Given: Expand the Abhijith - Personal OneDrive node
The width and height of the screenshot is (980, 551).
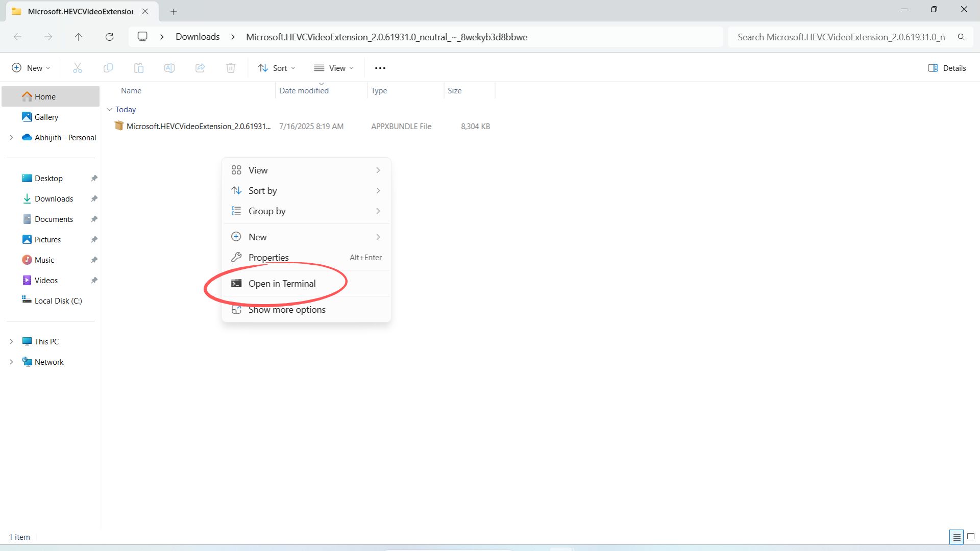Looking at the screenshot, I should (11, 137).
